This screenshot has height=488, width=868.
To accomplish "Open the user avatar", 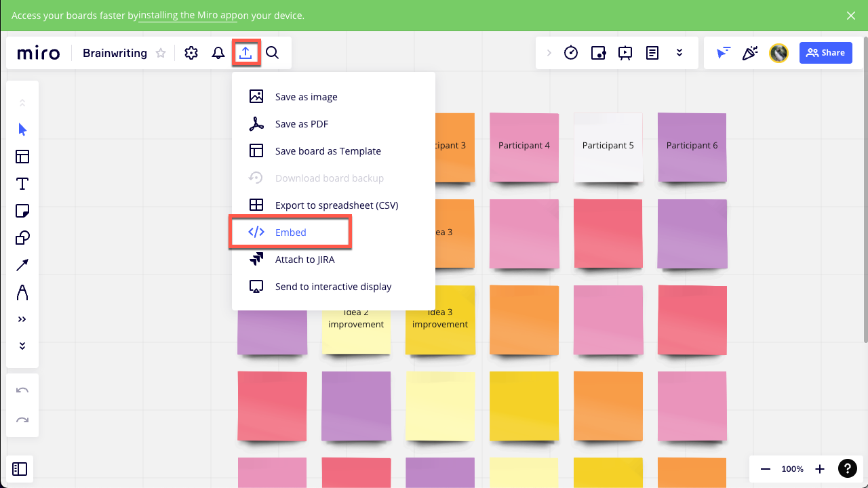I will click(779, 53).
